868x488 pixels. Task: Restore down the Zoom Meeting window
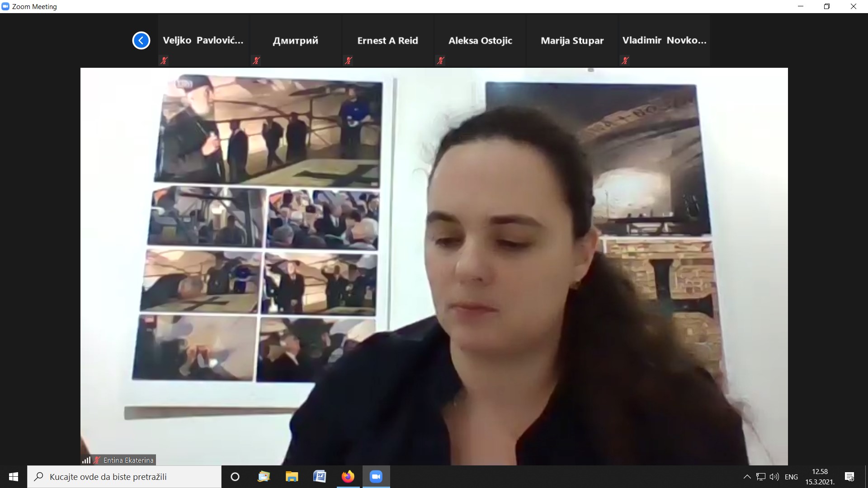(827, 6)
